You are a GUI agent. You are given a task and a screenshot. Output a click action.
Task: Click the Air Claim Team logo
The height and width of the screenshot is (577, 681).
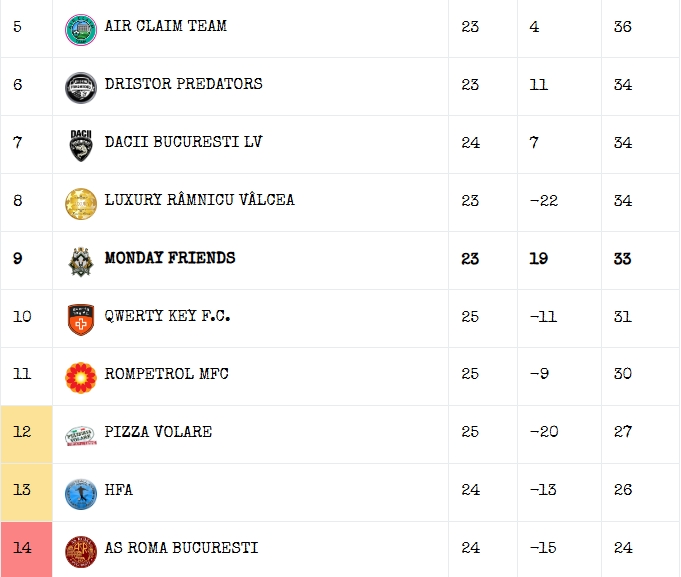pyautogui.click(x=81, y=29)
